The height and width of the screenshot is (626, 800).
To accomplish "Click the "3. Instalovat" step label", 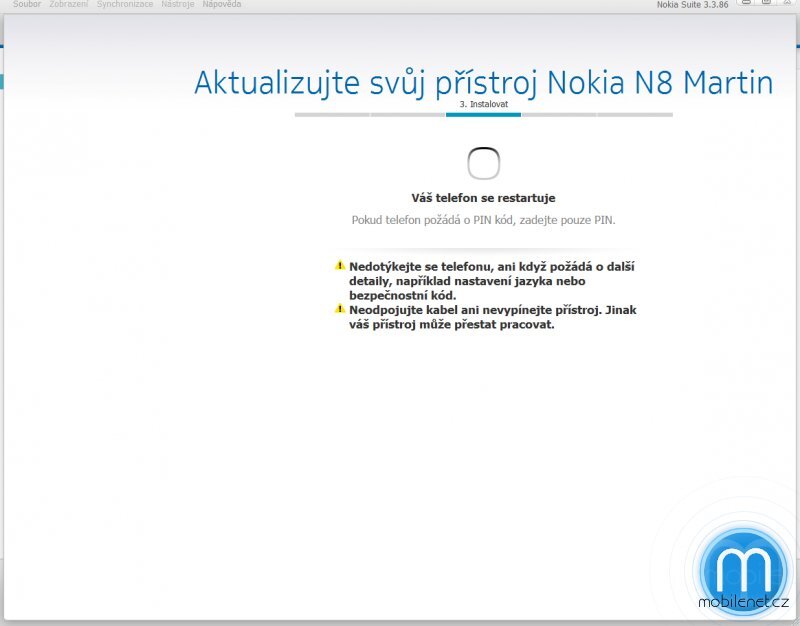I will tap(484, 103).
